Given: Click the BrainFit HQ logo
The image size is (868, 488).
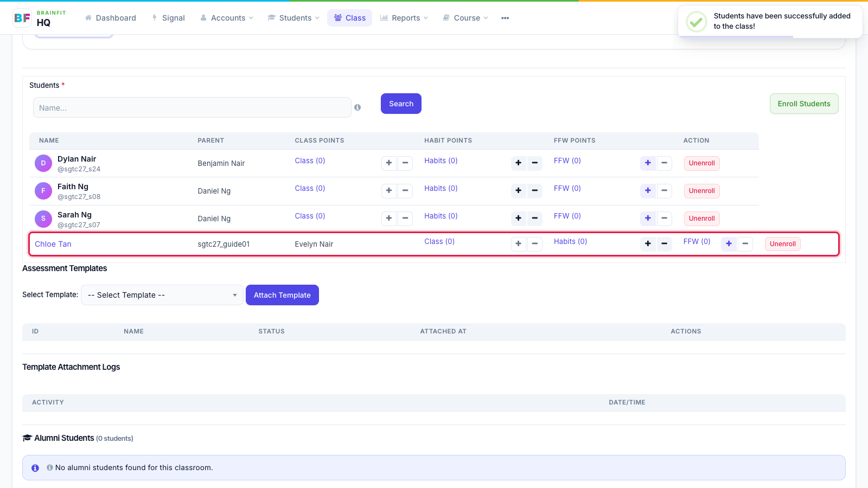Looking at the screenshot, I should pos(40,18).
